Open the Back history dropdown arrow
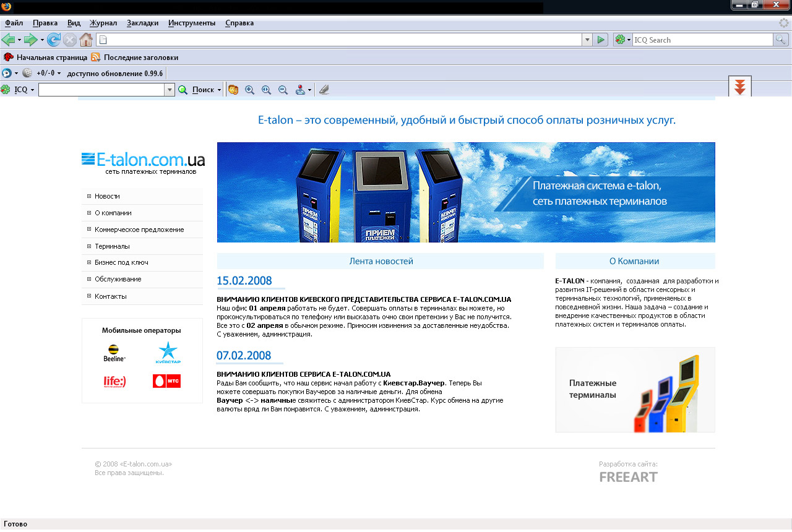The image size is (792, 532). (x=19, y=40)
